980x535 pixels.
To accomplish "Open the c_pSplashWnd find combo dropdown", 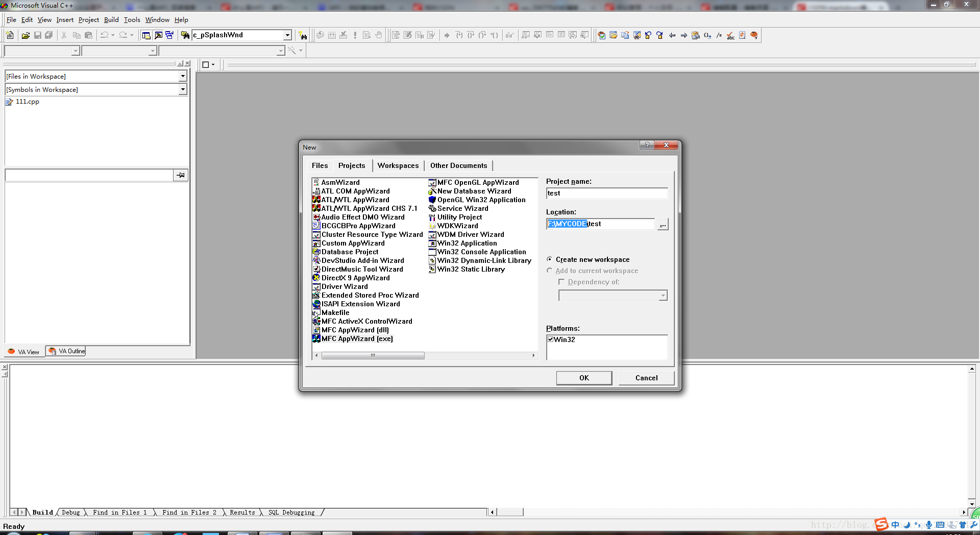I will pos(287,35).
